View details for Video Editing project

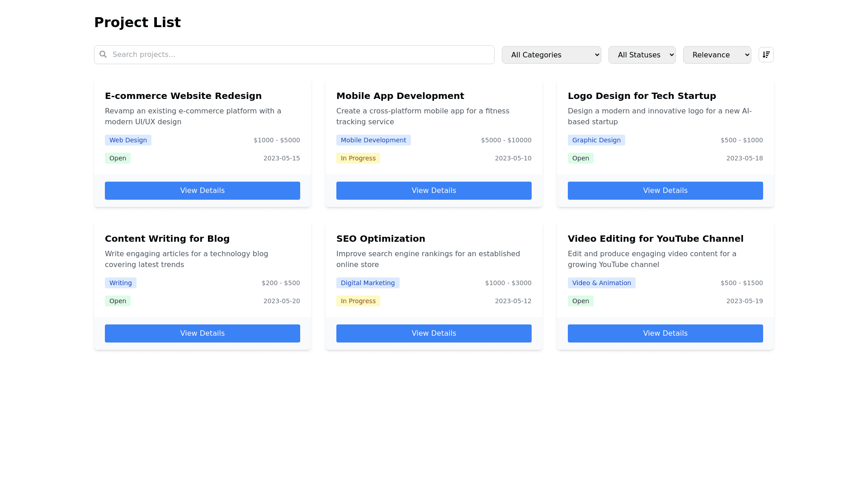[x=665, y=333]
